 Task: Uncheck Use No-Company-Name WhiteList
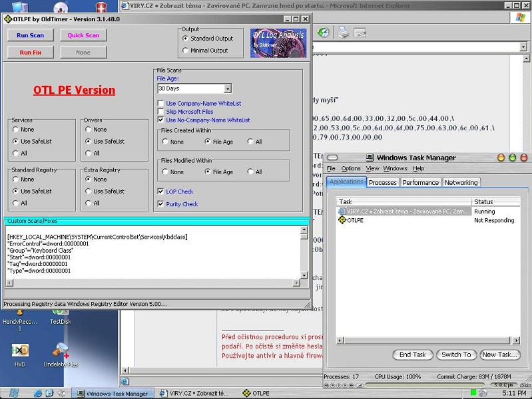pos(161,120)
